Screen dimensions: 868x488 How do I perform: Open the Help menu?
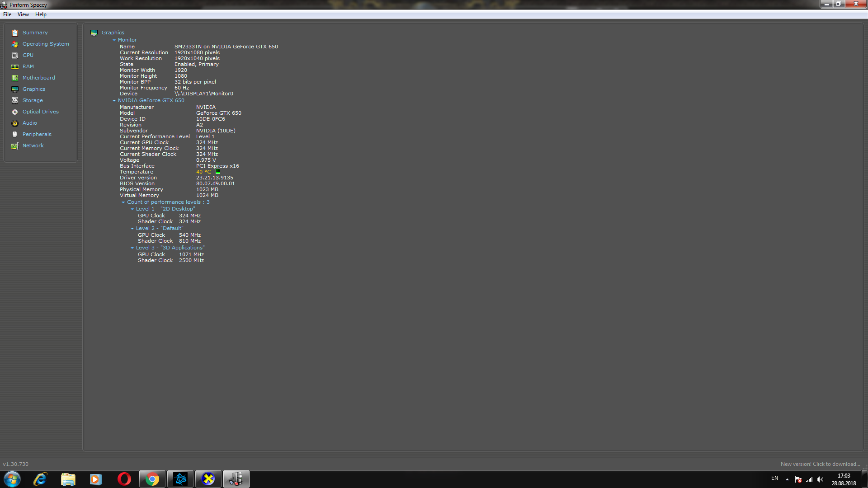pyautogui.click(x=41, y=14)
